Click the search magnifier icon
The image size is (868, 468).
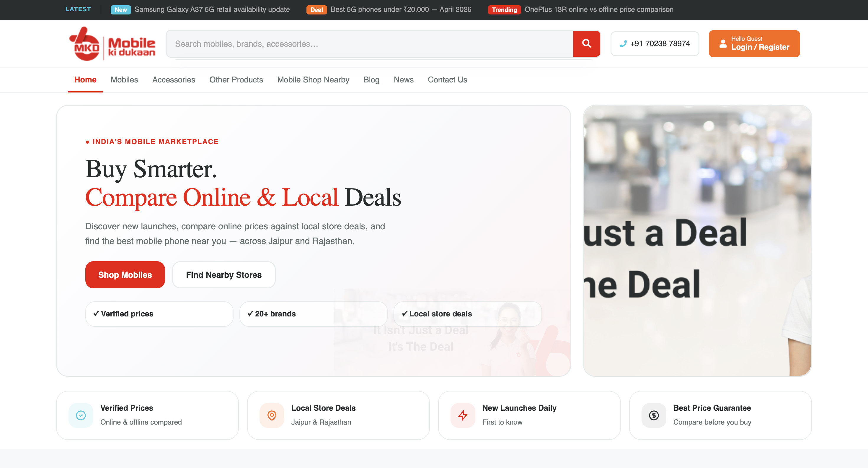586,43
